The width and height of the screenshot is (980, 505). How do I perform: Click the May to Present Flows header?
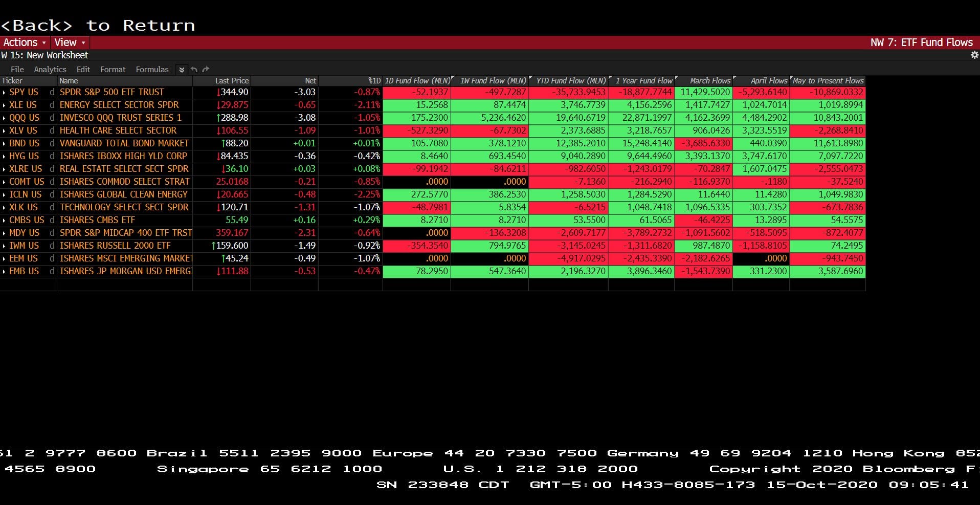click(x=828, y=81)
